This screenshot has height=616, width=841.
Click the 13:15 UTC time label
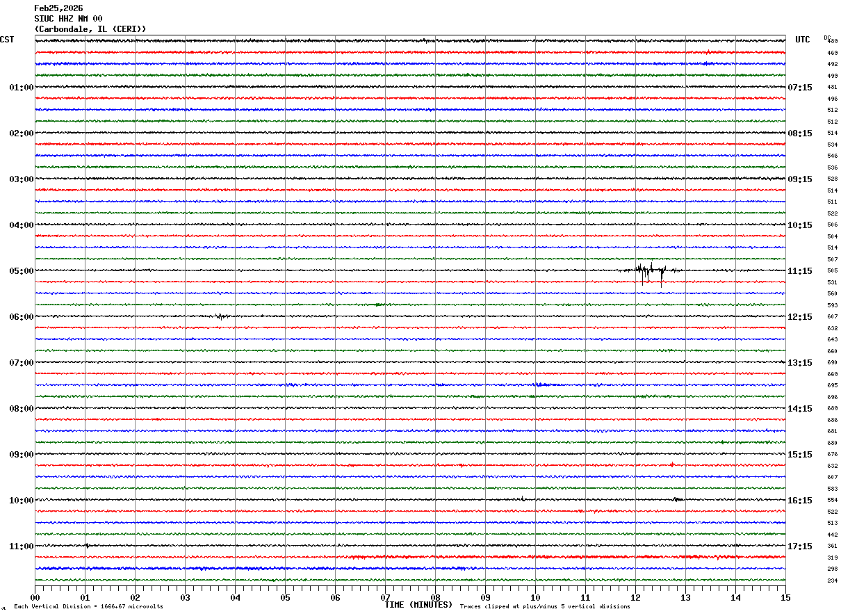[799, 363]
